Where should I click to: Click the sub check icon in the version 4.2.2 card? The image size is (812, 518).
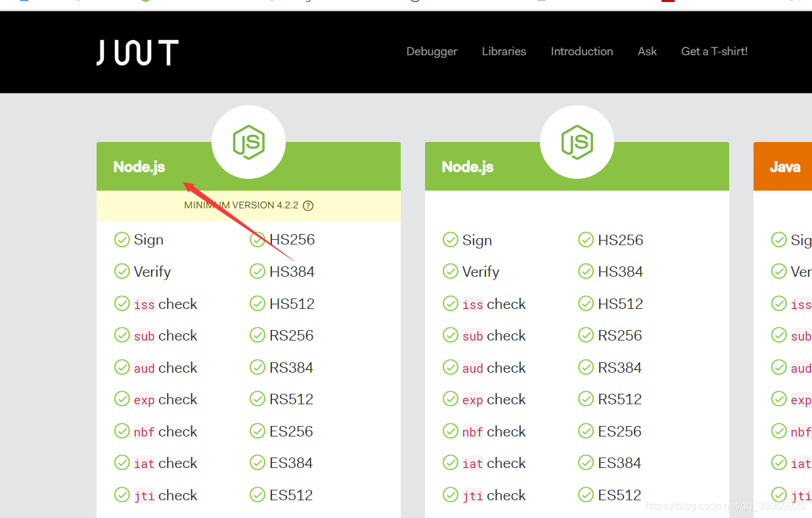point(122,335)
